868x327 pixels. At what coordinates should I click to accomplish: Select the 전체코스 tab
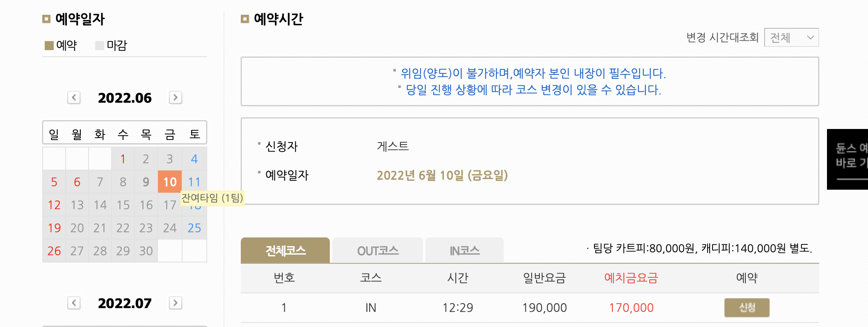pos(285,251)
